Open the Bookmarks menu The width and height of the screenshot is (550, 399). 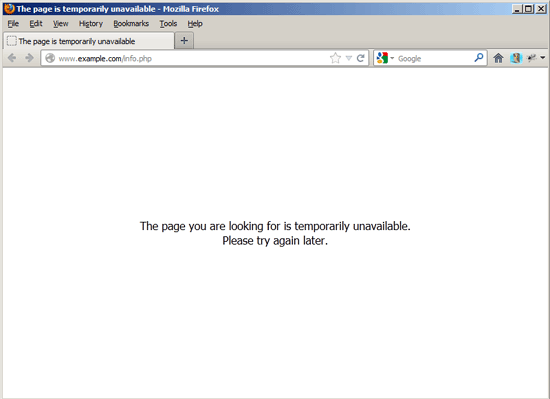[131, 24]
